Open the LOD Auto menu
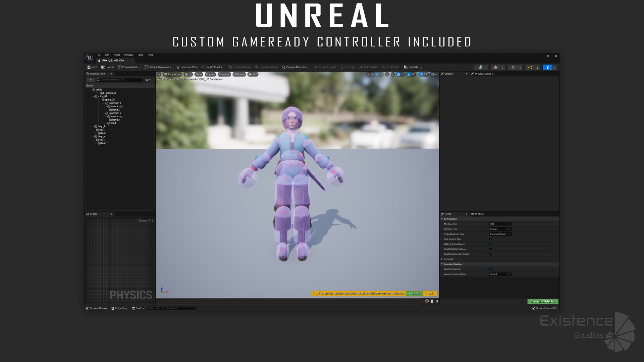Image resolution: width=644 pixels, height=362 pixels. click(239, 74)
